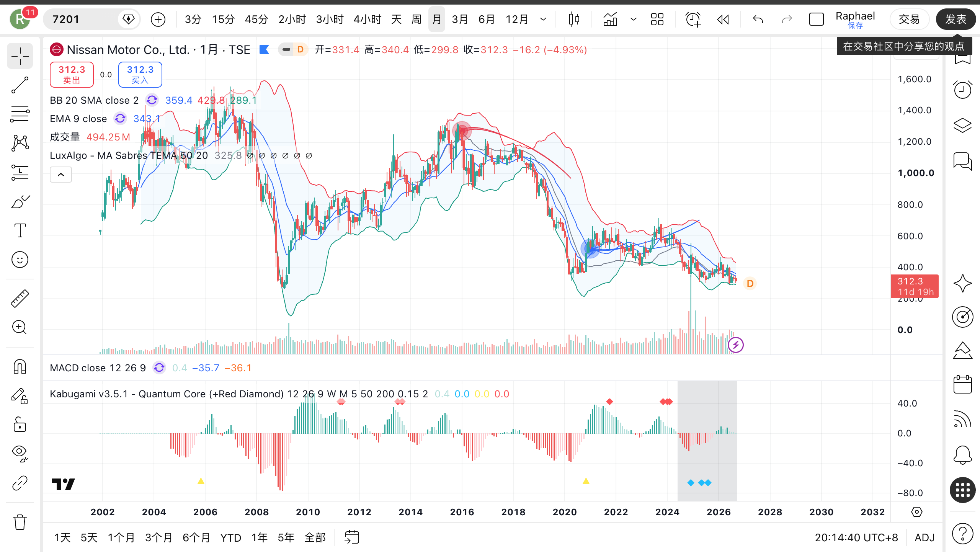The image size is (980, 552).
Task: Open the Fibonacci retracement tools
Action: (x=20, y=114)
